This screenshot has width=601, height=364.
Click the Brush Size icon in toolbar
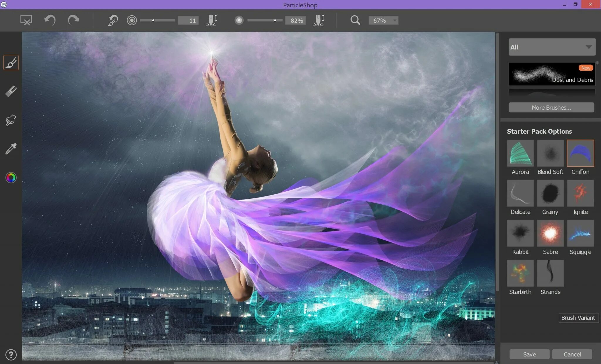(x=132, y=20)
